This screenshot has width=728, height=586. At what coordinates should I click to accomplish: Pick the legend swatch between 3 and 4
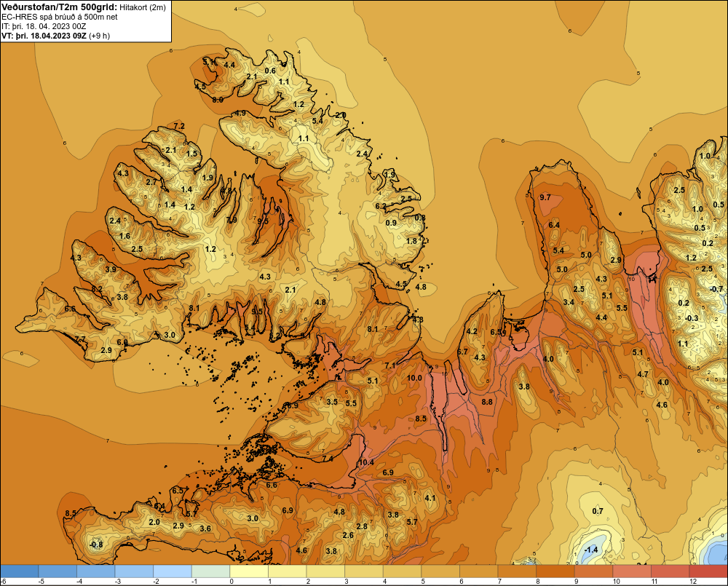[364, 571]
